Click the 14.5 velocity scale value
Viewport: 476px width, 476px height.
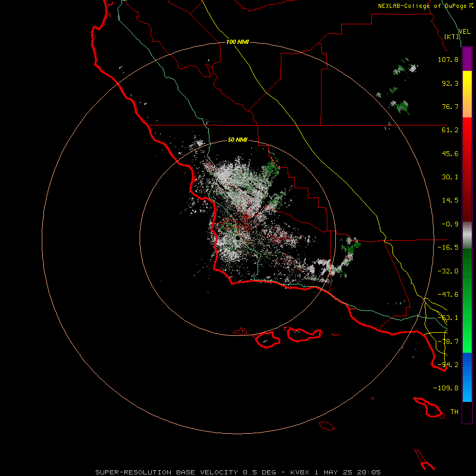click(x=450, y=200)
